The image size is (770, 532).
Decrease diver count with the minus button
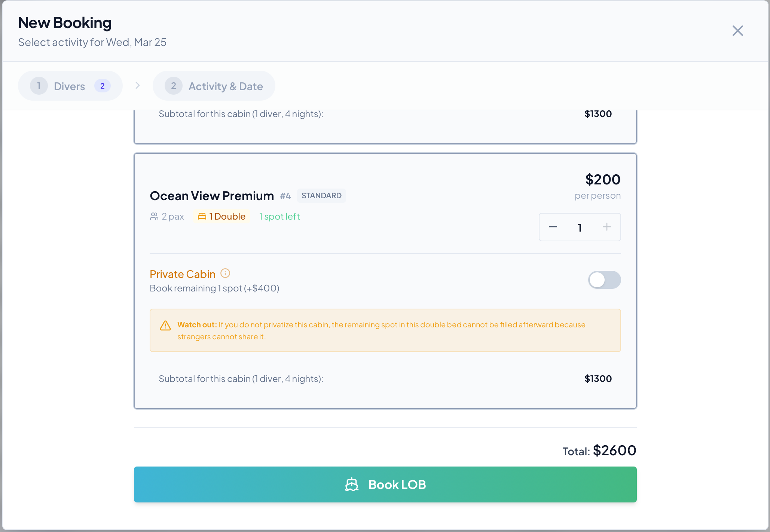553,227
